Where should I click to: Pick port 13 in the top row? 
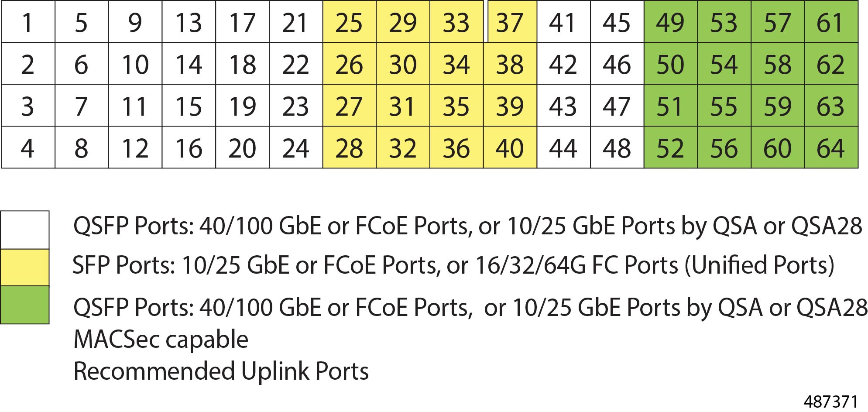click(x=189, y=22)
